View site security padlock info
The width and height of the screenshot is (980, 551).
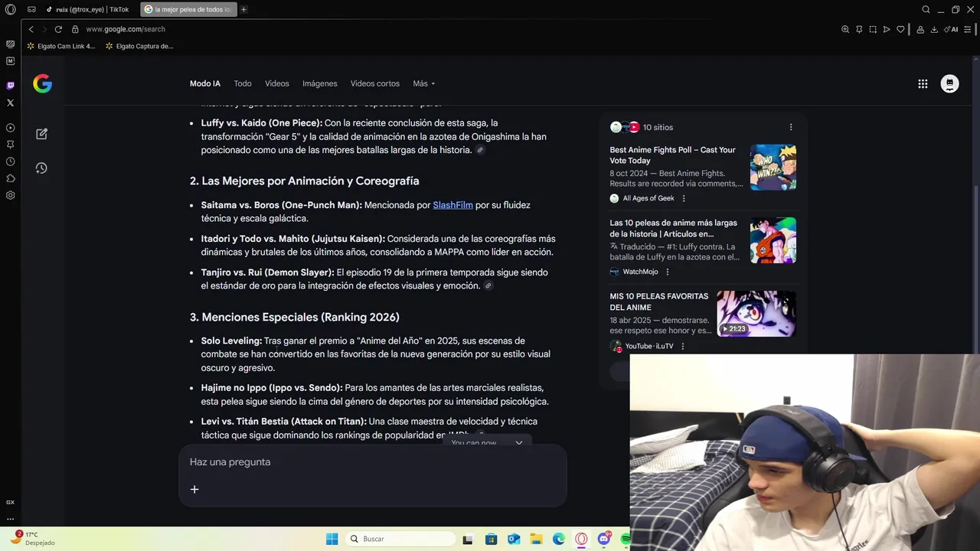coord(75,29)
